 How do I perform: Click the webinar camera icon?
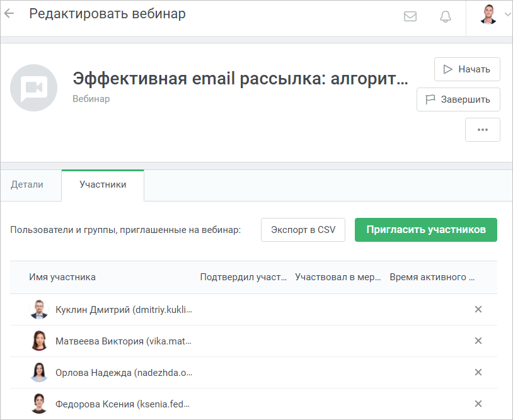point(33,88)
